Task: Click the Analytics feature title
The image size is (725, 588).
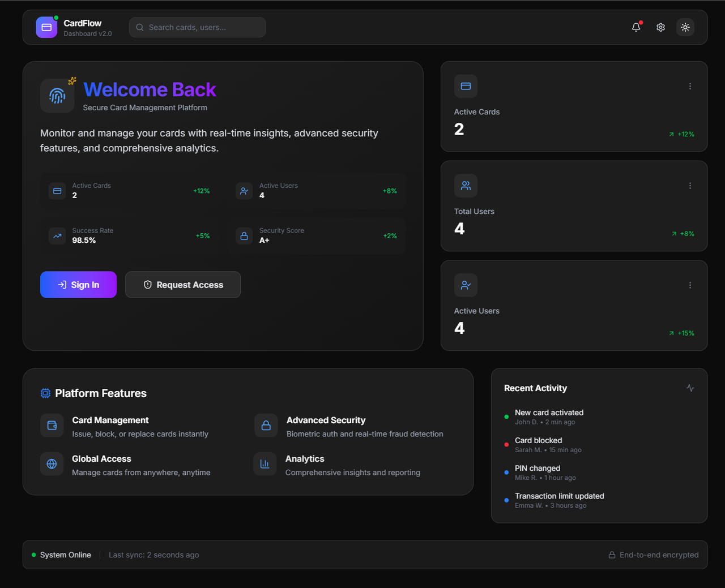Action: 305,459
